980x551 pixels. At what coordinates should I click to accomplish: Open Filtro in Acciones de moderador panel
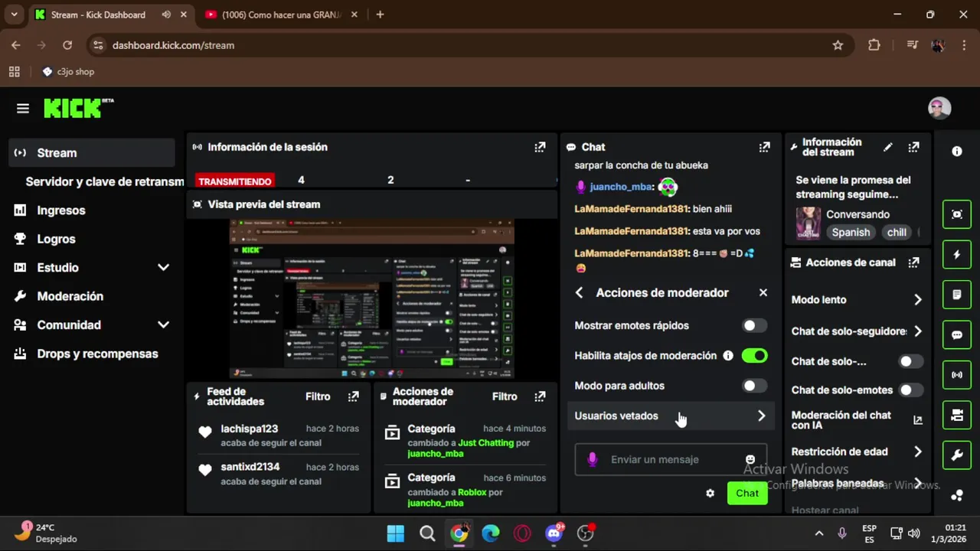[x=505, y=396]
